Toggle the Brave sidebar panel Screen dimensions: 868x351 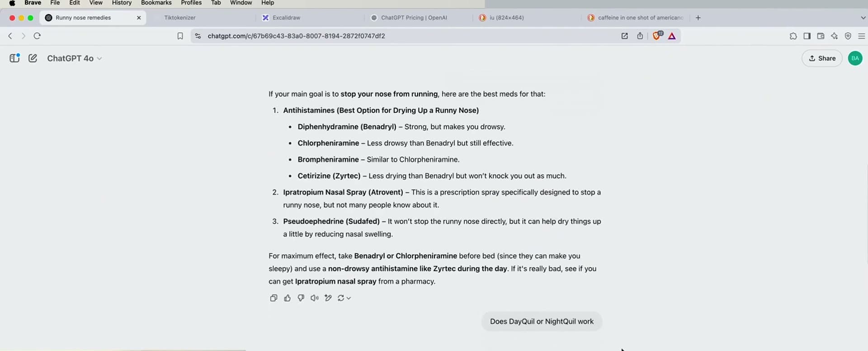tap(807, 36)
